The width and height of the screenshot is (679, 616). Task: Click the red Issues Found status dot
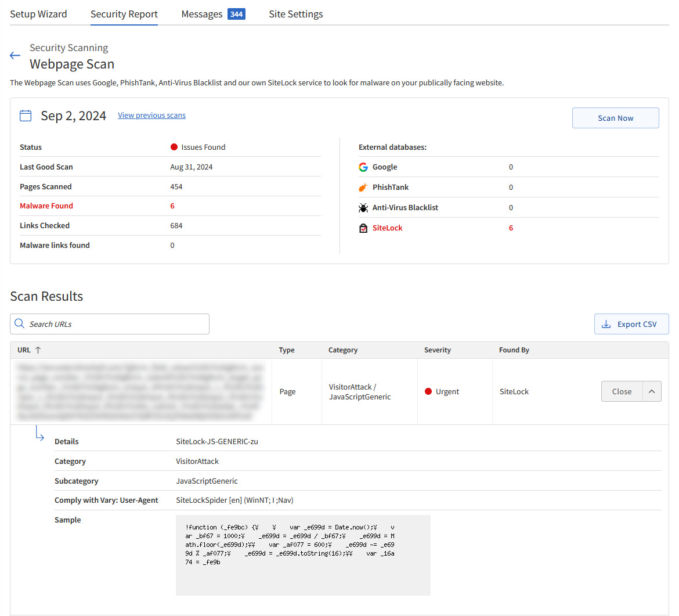coord(174,147)
